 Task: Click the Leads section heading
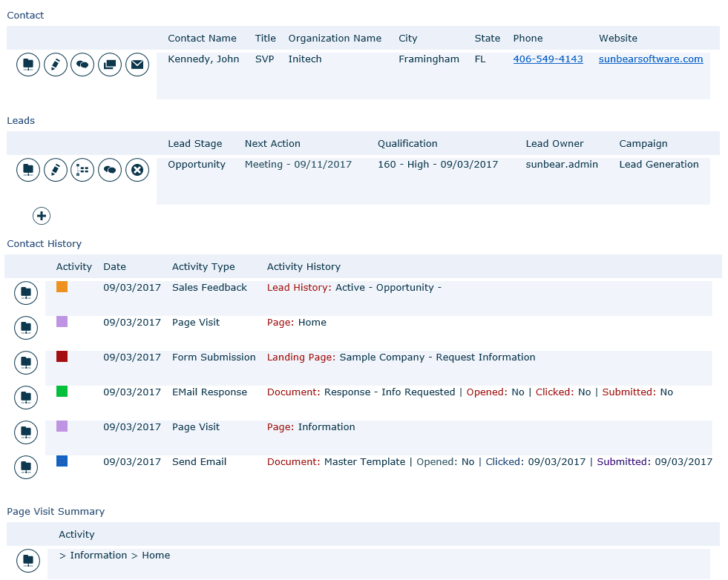click(21, 120)
